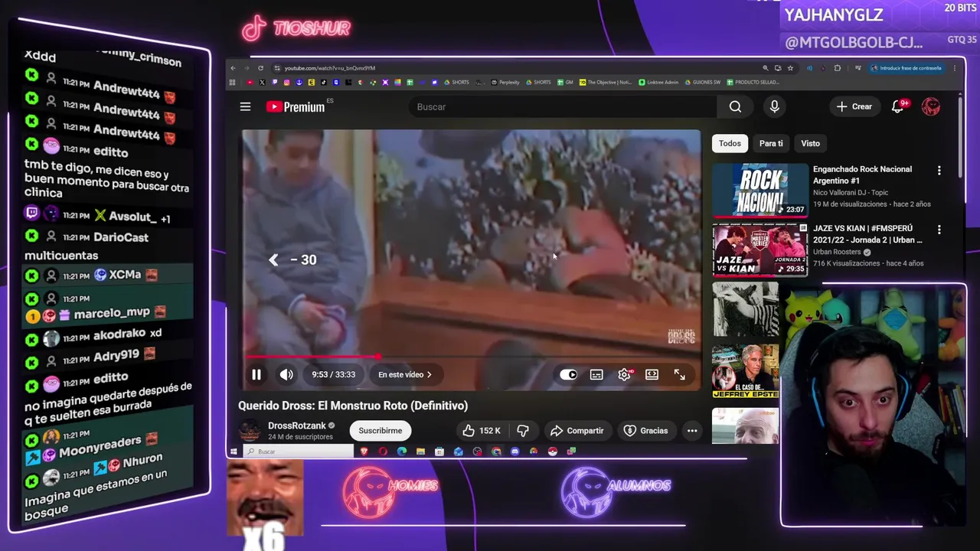980x551 pixels.
Task: Share video via Compartir button
Action: pyautogui.click(x=577, y=431)
